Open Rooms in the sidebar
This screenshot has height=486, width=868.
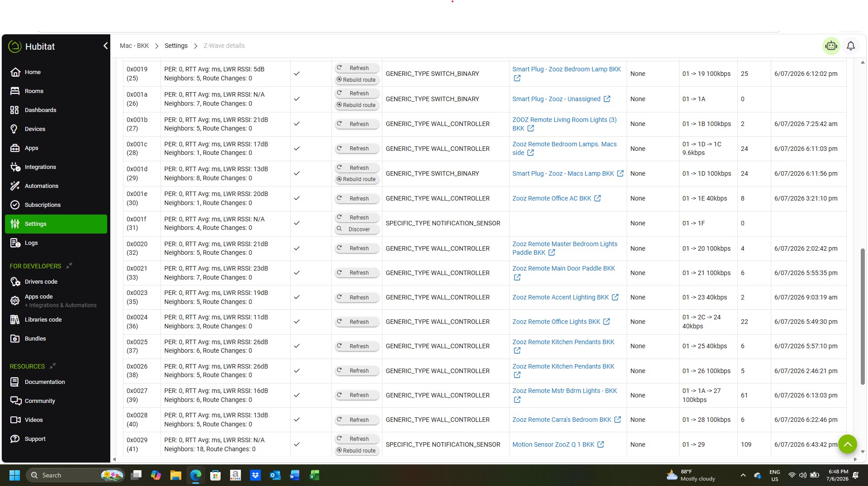pyautogui.click(x=56, y=91)
